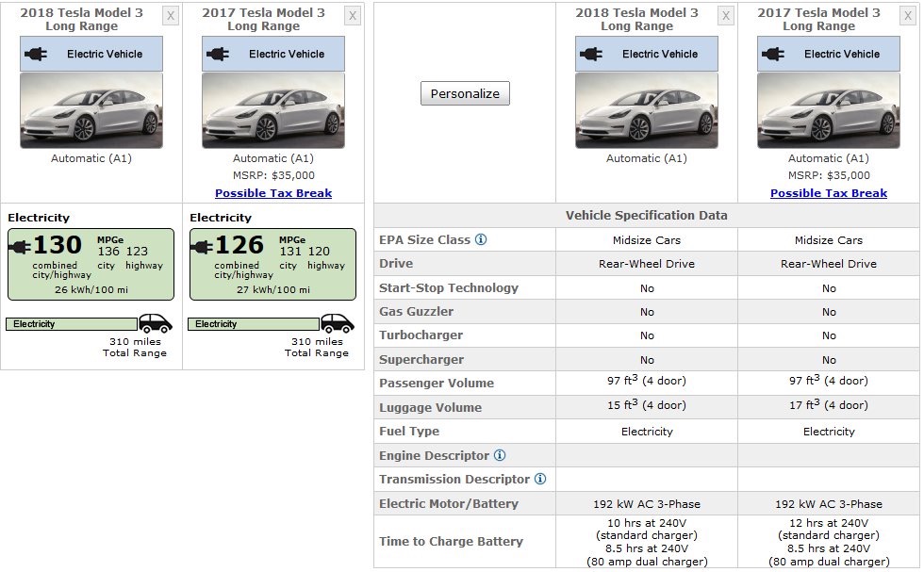Click the '17 ft3 (4 door)' luggage cell
Screen dimensions: 924x572
point(829,404)
